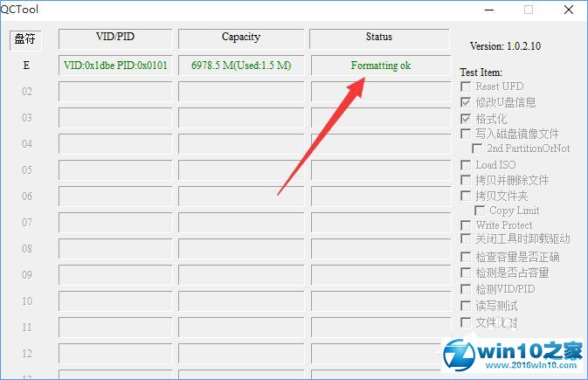Click row label 12
588x380 pixels.
pos(27,354)
